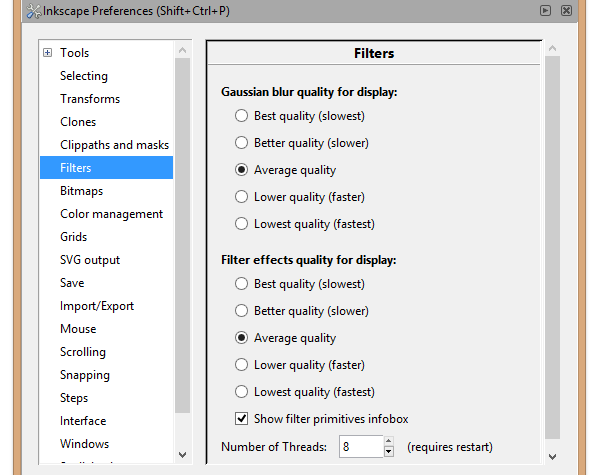
Task: Click sidebar list scroll-up arrow
Action: click(x=183, y=50)
